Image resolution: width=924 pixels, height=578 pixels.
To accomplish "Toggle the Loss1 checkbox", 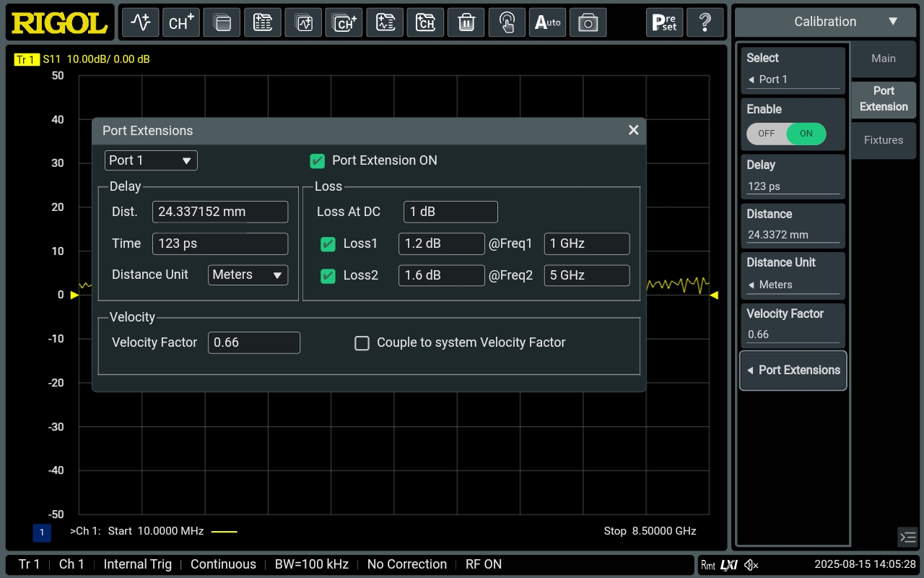I will point(328,244).
